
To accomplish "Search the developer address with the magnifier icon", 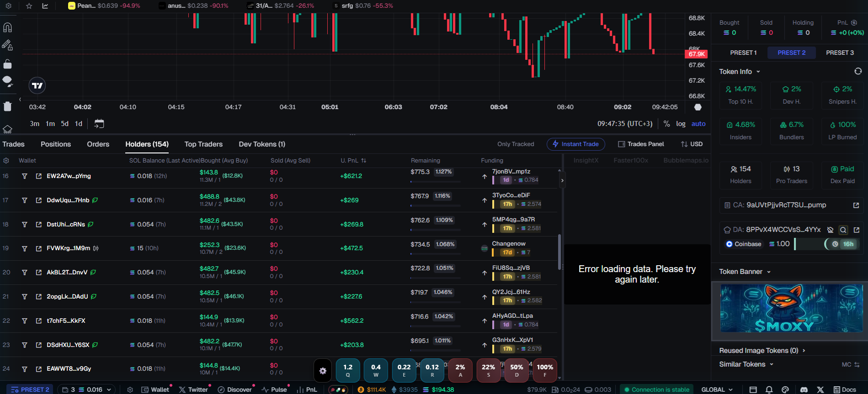I will [x=843, y=230].
